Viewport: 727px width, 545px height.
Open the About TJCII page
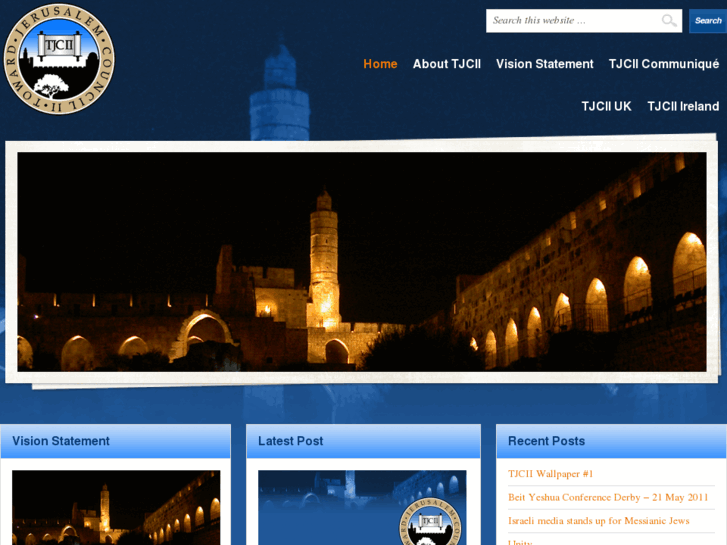[446, 64]
